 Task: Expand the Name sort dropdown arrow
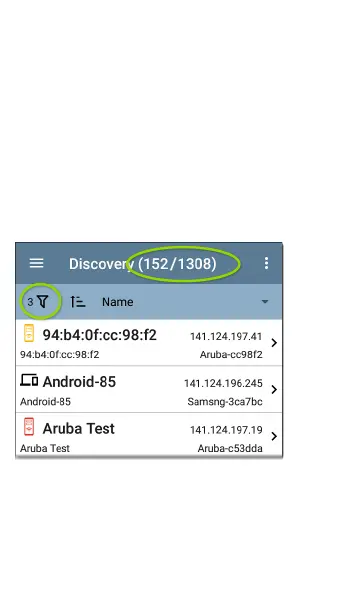click(x=265, y=302)
